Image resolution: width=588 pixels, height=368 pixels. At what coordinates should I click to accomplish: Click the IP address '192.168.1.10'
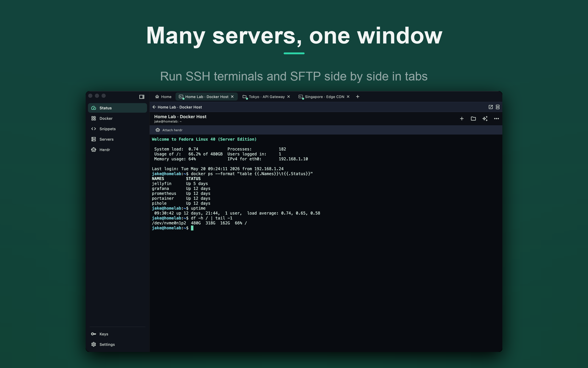pyautogui.click(x=293, y=159)
